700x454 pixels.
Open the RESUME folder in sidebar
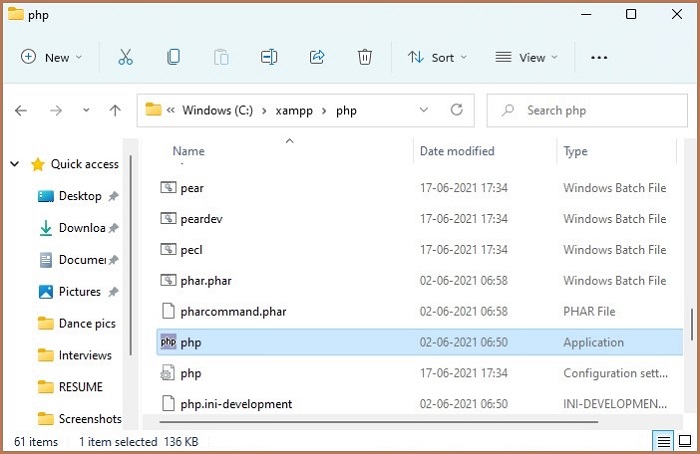pos(80,387)
